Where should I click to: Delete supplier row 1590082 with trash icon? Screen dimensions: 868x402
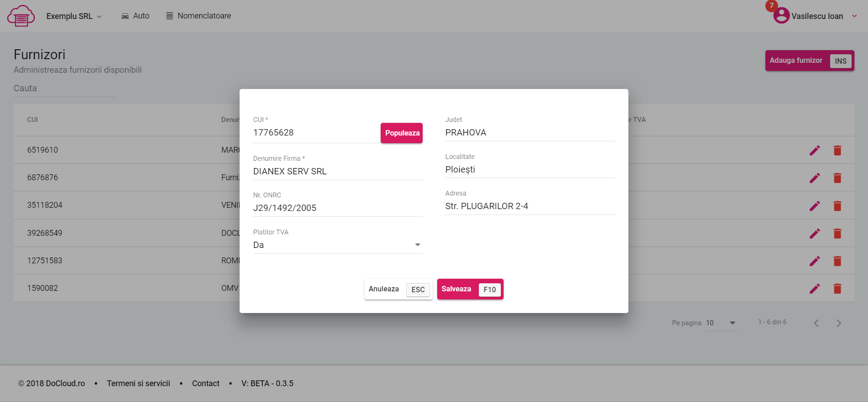coord(837,289)
